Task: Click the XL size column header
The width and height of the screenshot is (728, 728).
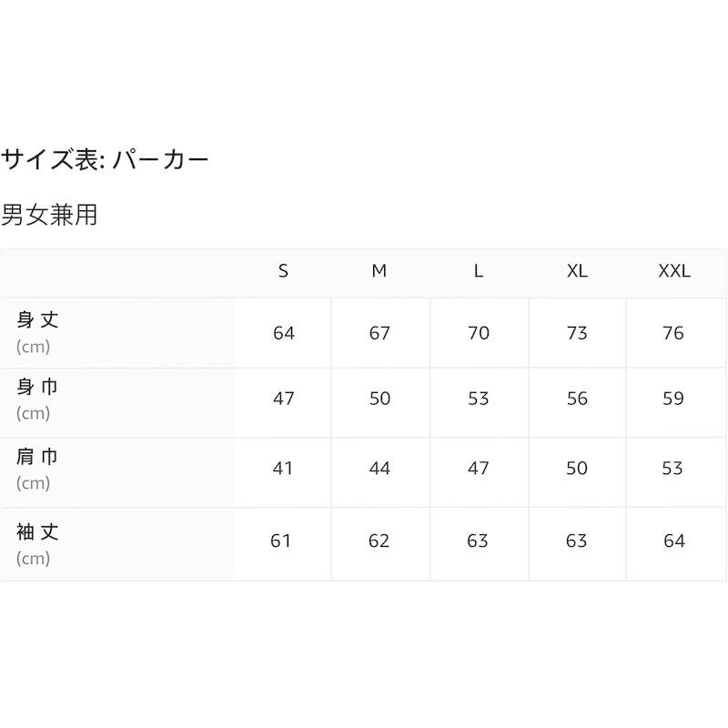Action: point(577,271)
